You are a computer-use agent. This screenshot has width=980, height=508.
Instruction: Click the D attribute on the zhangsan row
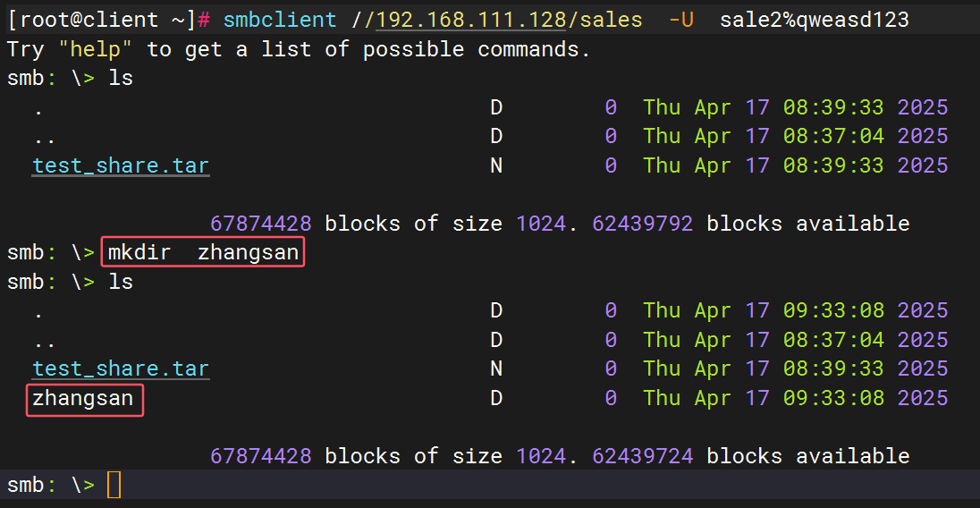pyautogui.click(x=496, y=398)
